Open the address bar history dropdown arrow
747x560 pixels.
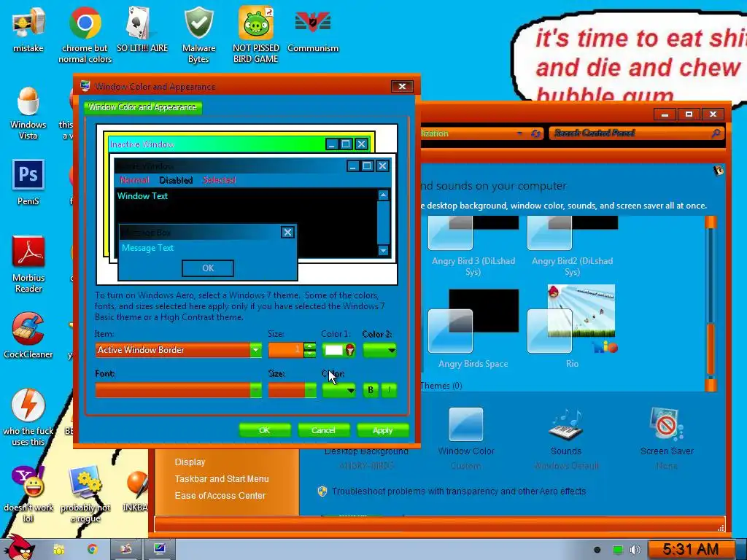pyautogui.click(x=519, y=134)
